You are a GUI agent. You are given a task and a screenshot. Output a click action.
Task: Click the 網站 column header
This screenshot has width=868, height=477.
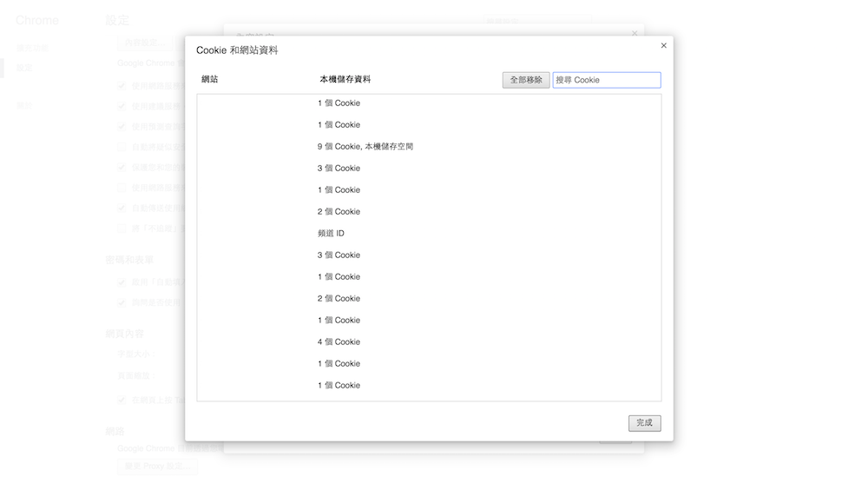pyautogui.click(x=210, y=80)
